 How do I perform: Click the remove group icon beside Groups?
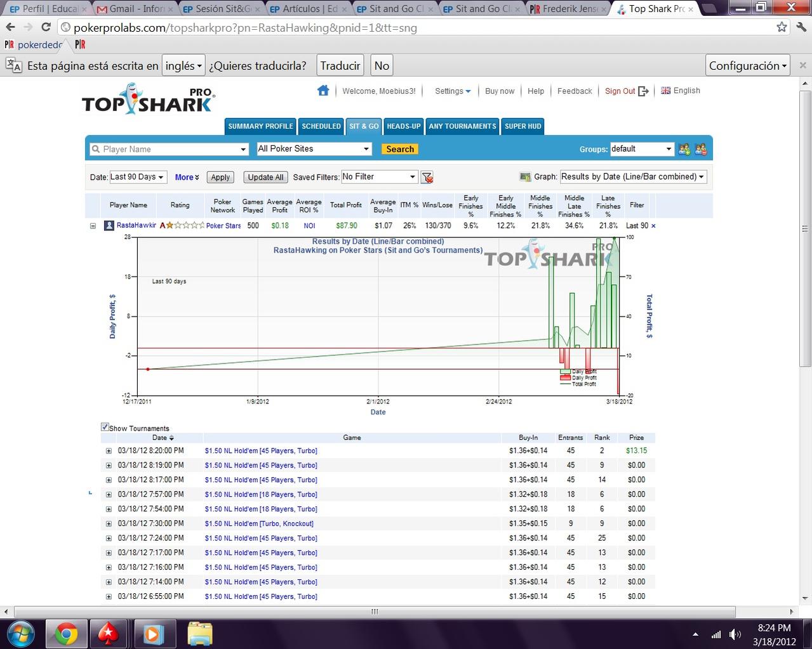(x=701, y=149)
